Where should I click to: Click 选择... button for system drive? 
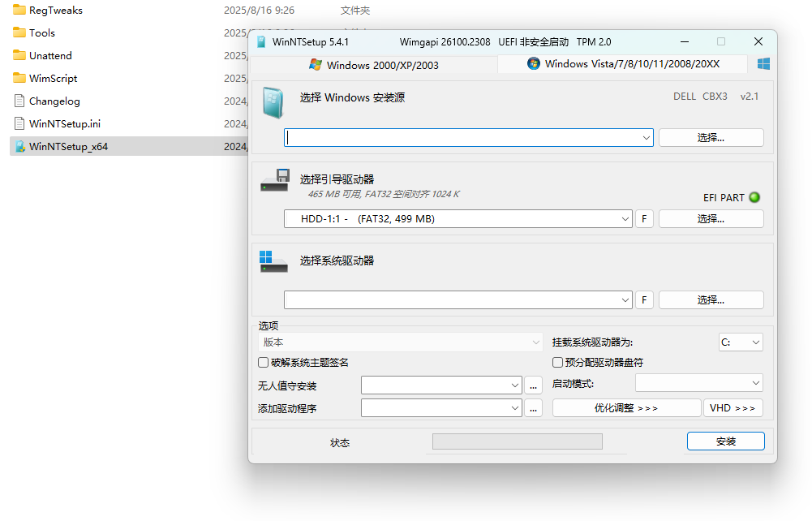click(711, 300)
